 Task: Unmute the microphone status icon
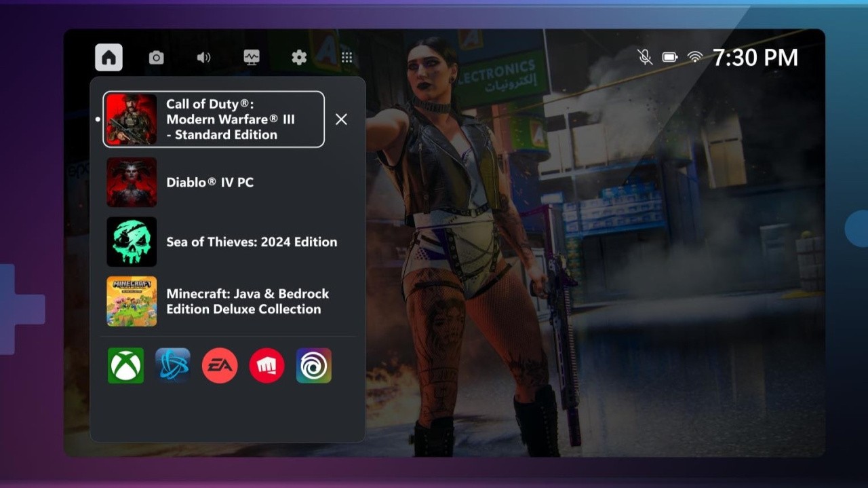tap(644, 57)
